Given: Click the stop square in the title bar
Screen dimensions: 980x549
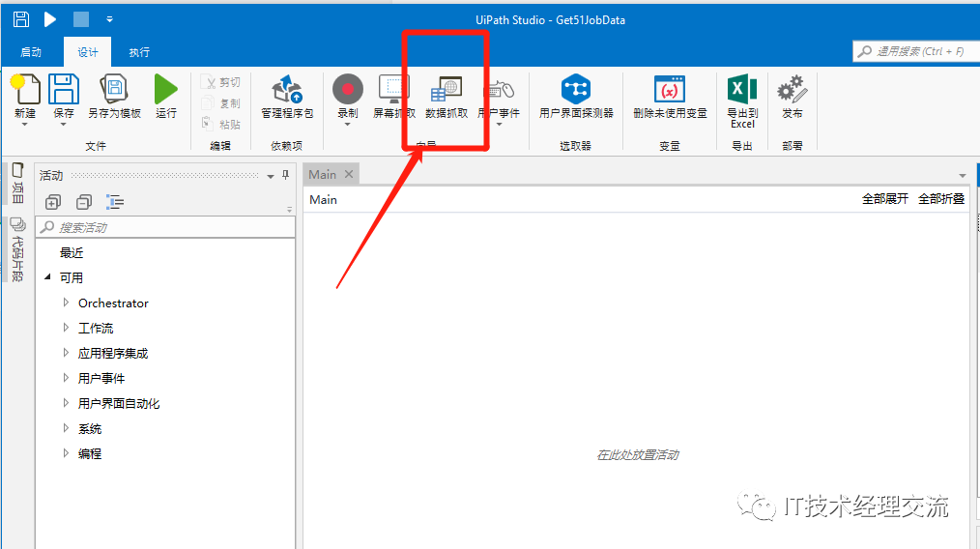Looking at the screenshot, I should [x=81, y=19].
